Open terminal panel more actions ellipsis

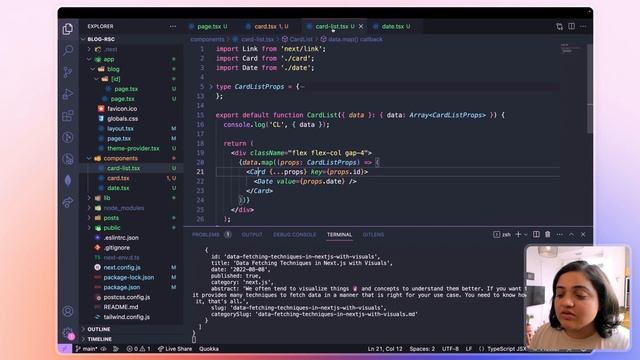point(560,234)
